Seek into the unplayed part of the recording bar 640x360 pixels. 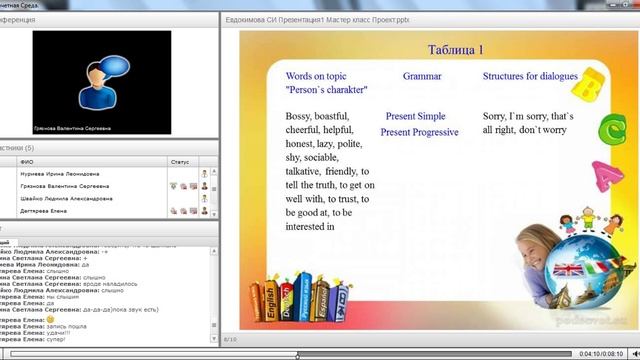[435, 354]
